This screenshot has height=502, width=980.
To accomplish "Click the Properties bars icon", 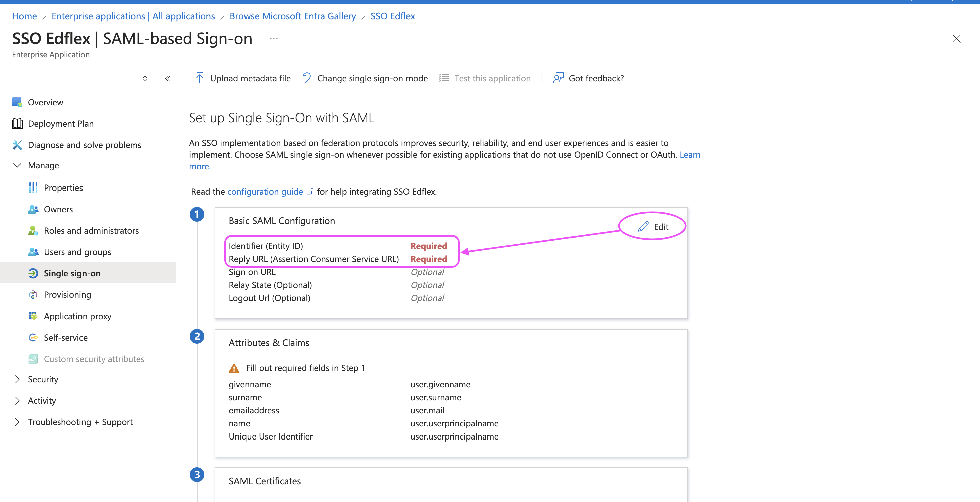I will 33,187.
